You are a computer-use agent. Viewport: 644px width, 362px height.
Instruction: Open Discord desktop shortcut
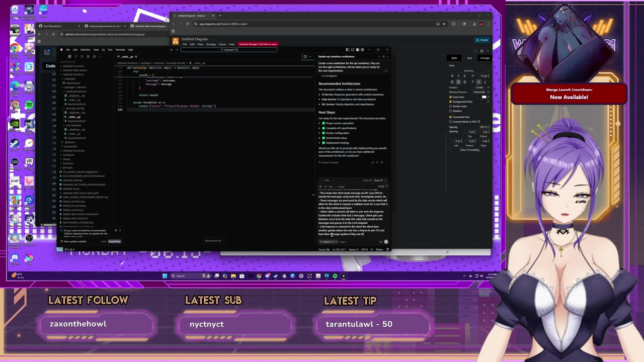click(x=15, y=258)
